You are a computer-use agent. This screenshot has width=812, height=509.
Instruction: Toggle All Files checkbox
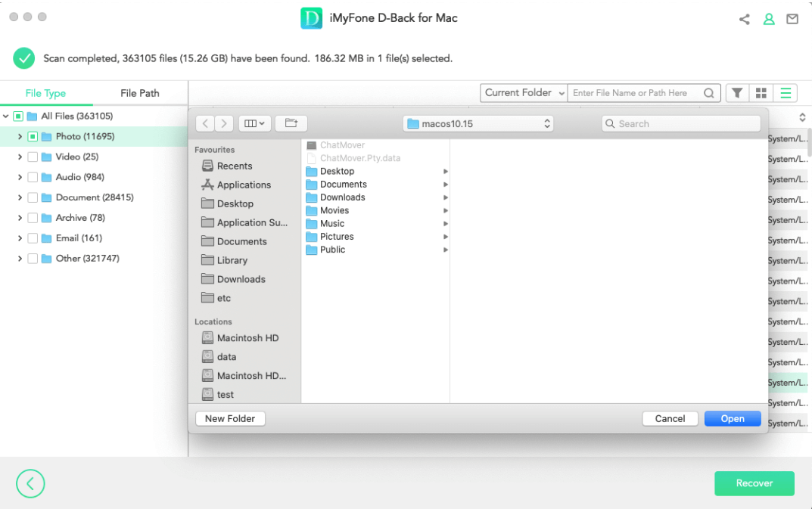pos(18,116)
